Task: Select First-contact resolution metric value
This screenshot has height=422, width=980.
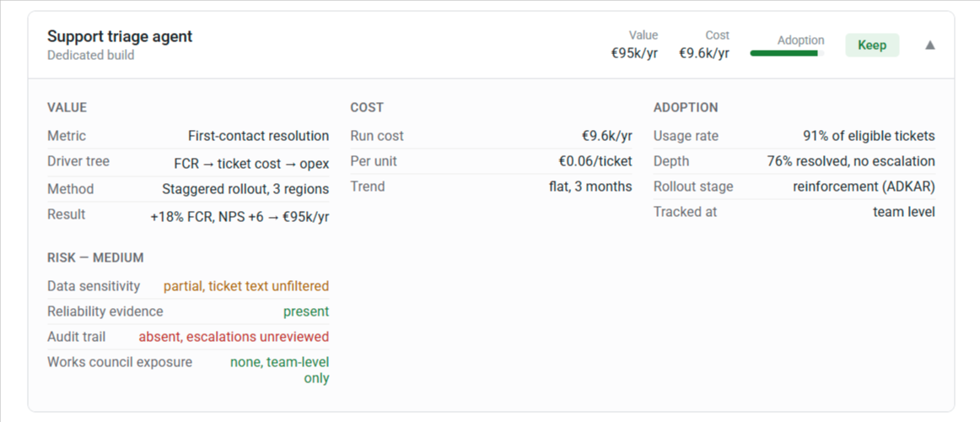Action: [258, 136]
